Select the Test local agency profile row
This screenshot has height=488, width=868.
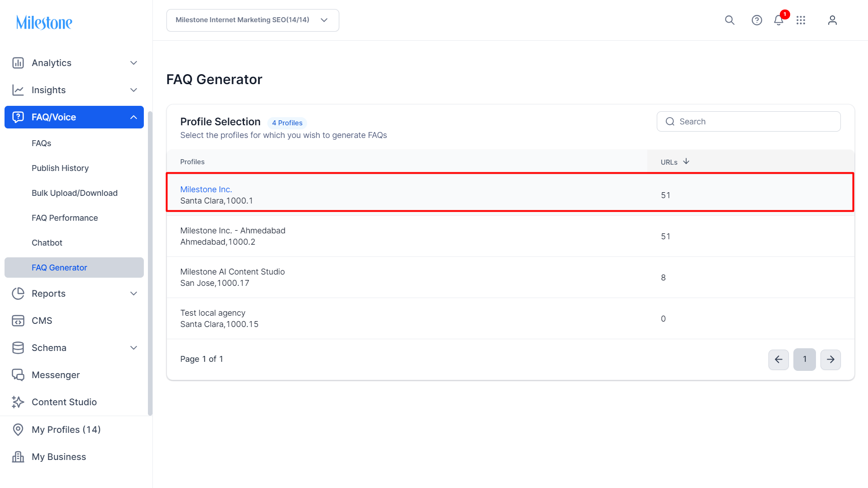pyautogui.click(x=511, y=319)
